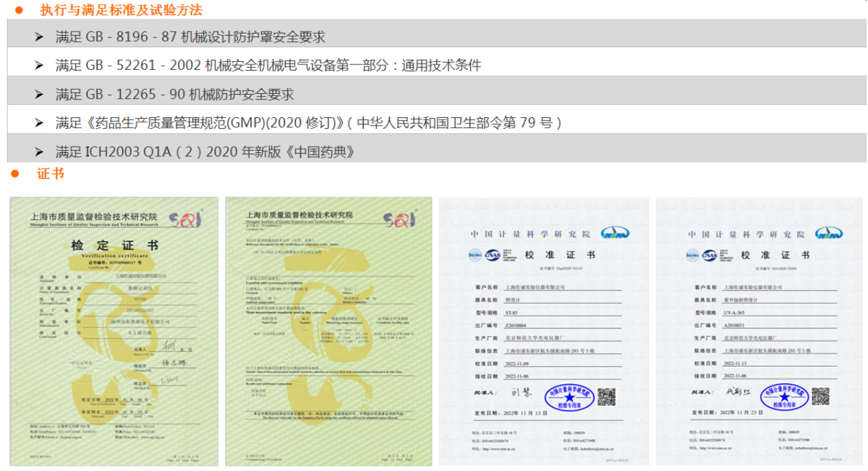Image resolution: width=868 pixels, height=471 pixels.
Task: Select the 证书 section heading
Action: [x=51, y=174]
